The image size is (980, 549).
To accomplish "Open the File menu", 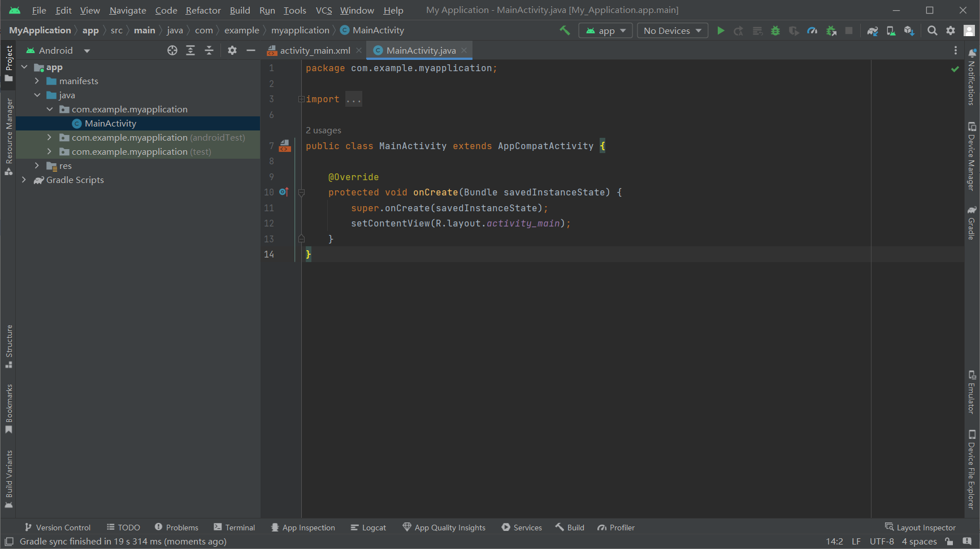I will coord(39,10).
